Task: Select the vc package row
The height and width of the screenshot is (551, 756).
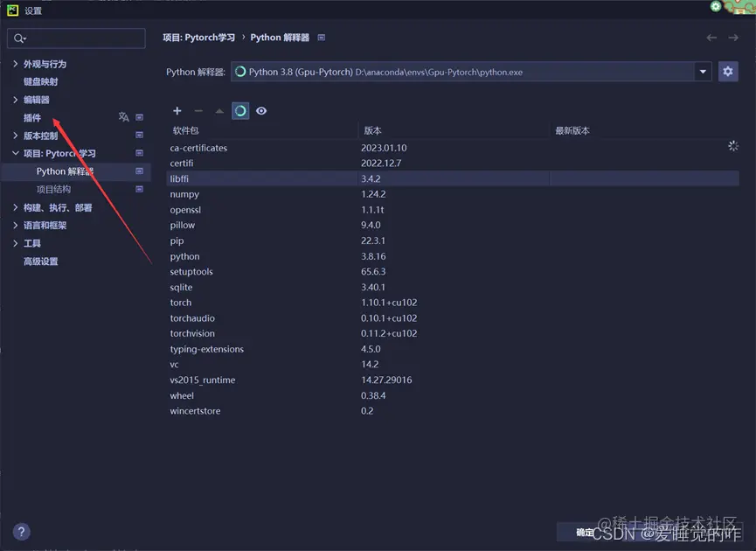Action: 453,365
